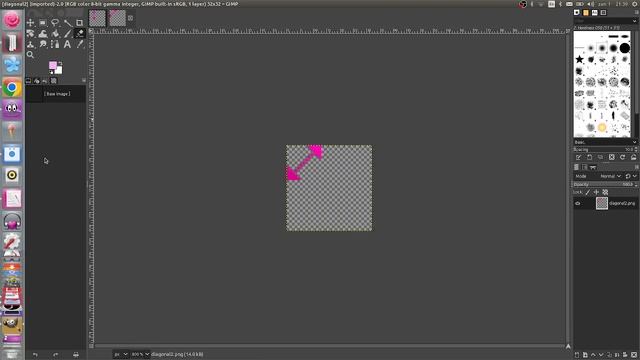Switch to the Channels tab
This screenshot has width=640, height=360.
coord(584,167)
